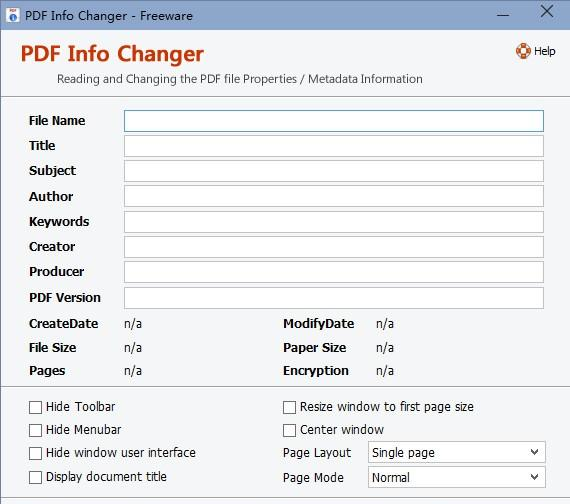Image resolution: width=570 pixels, height=504 pixels.
Task: Click the Help lifebuoy icon
Action: click(x=523, y=51)
